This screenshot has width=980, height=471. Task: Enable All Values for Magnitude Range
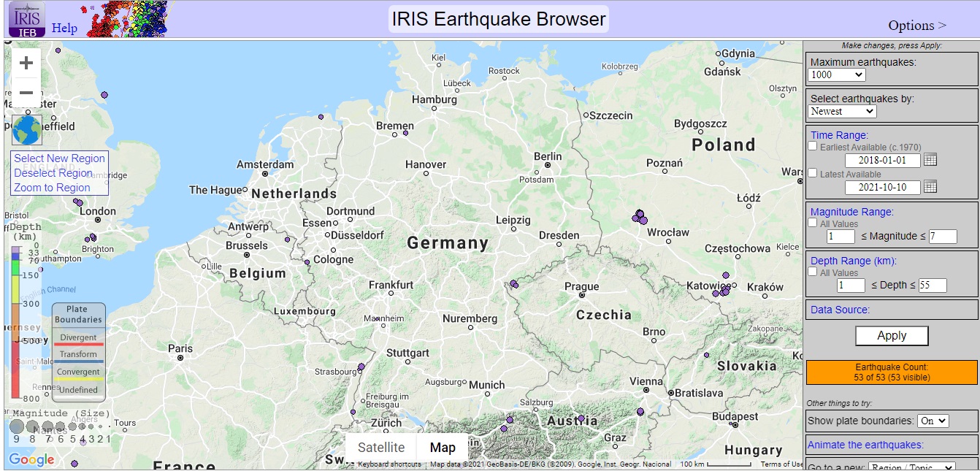tap(813, 223)
